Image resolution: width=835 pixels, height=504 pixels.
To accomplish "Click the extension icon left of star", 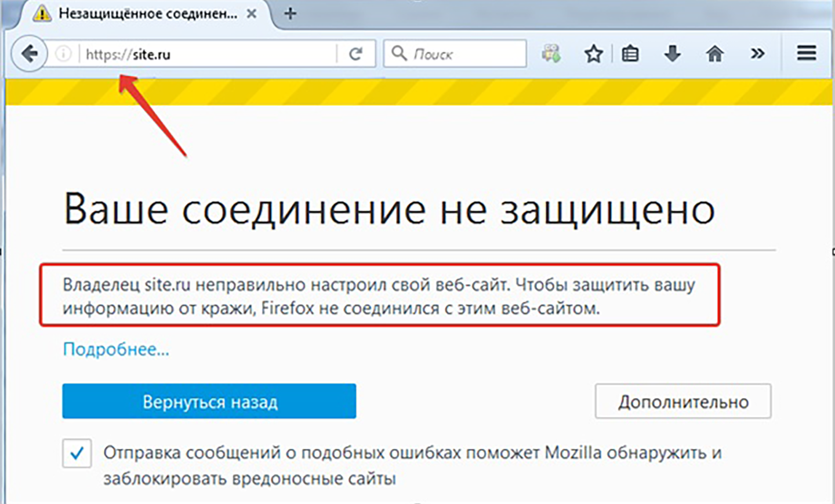I will (x=551, y=54).
